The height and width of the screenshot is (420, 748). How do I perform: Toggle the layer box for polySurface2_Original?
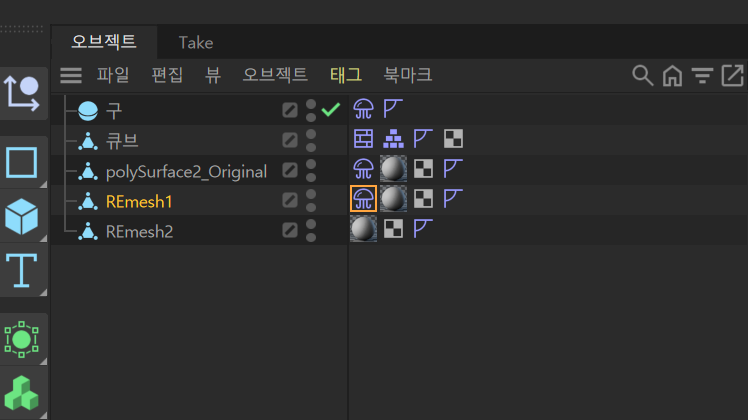pyautogui.click(x=290, y=171)
